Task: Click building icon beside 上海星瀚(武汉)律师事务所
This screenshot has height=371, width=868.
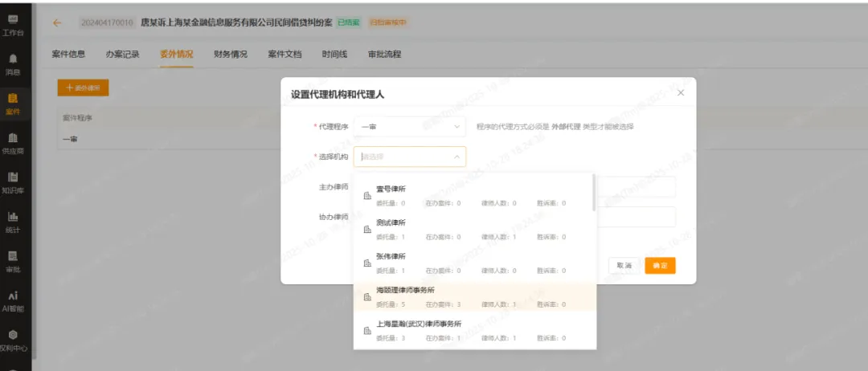Action: pos(367,331)
